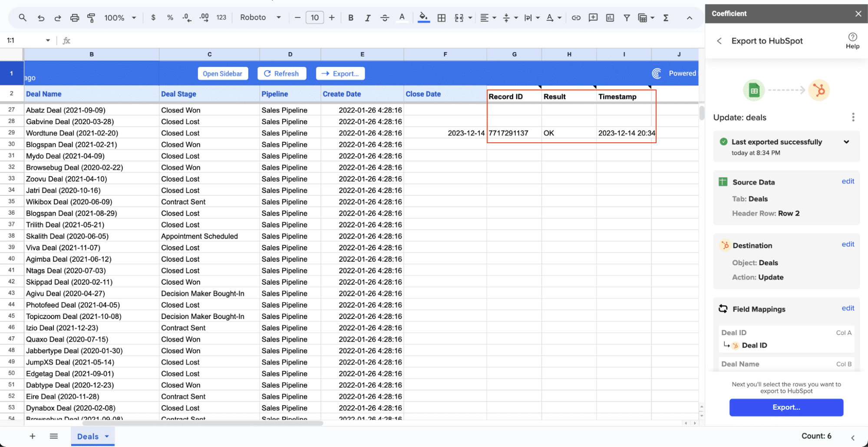Open the functions sigma menu

point(666,18)
